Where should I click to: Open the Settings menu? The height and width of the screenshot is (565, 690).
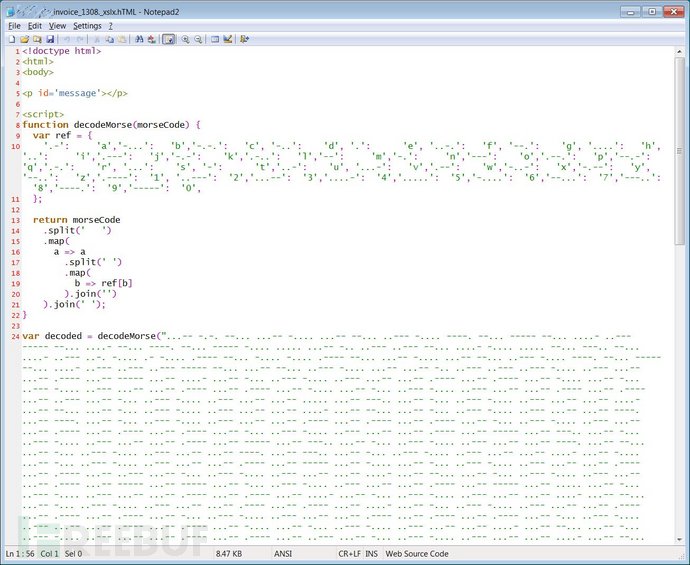(87, 25)
